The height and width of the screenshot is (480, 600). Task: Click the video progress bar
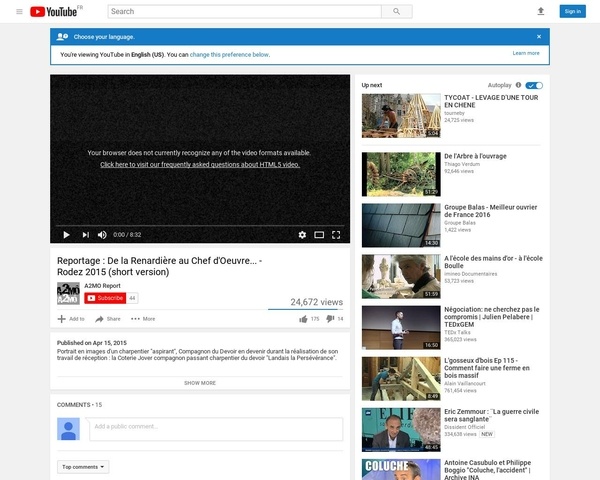[200, 225]
